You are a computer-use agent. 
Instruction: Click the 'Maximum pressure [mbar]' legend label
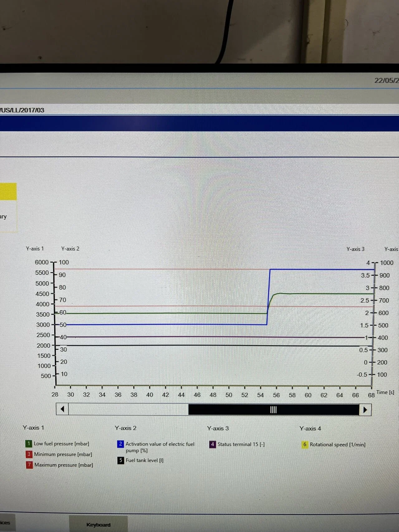pyautogui.click(x=64, y=465)
